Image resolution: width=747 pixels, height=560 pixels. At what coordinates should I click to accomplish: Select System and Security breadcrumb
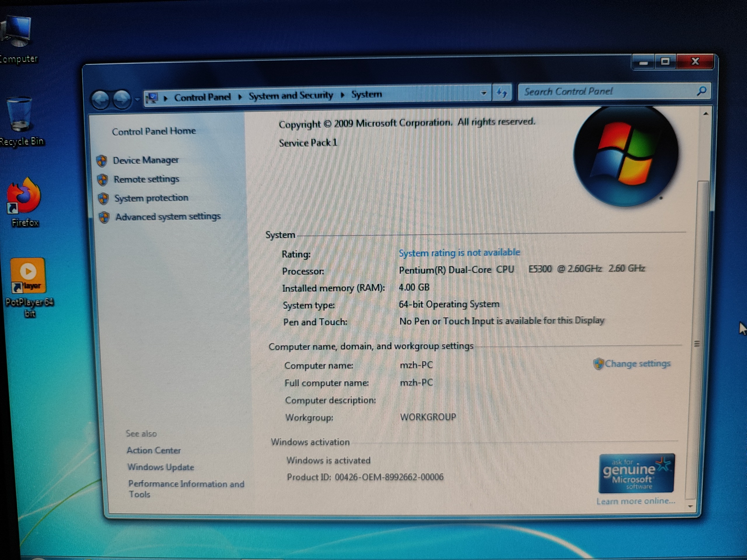click(x=290, y=96)
